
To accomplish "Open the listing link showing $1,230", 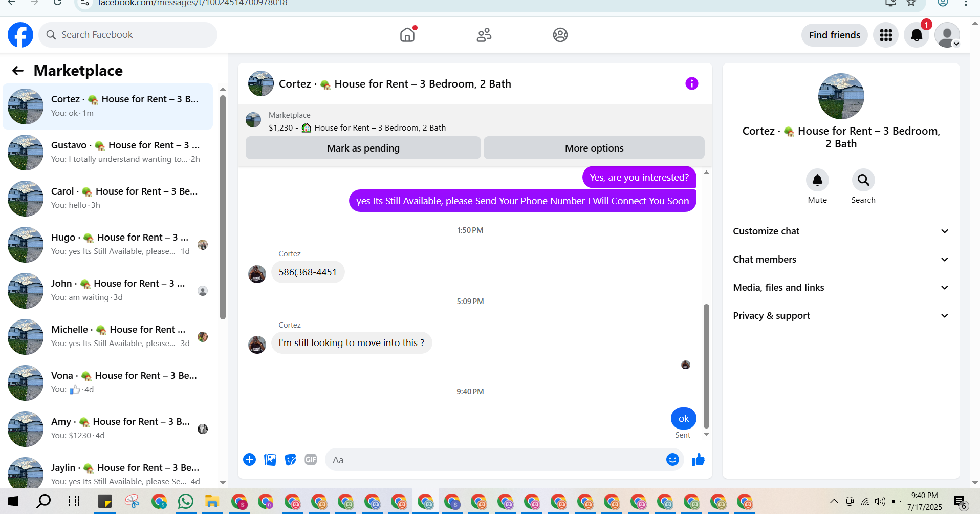I will coord(357,128).
